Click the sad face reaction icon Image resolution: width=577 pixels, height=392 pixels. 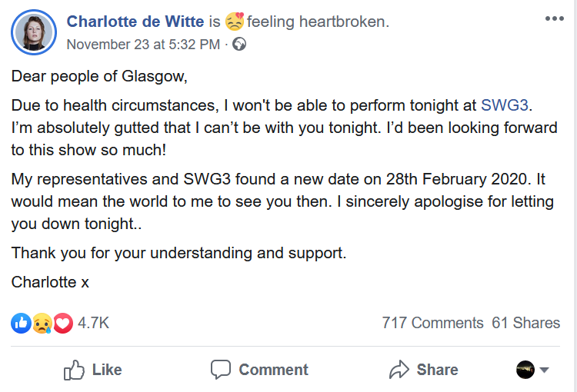pos(42,324)
